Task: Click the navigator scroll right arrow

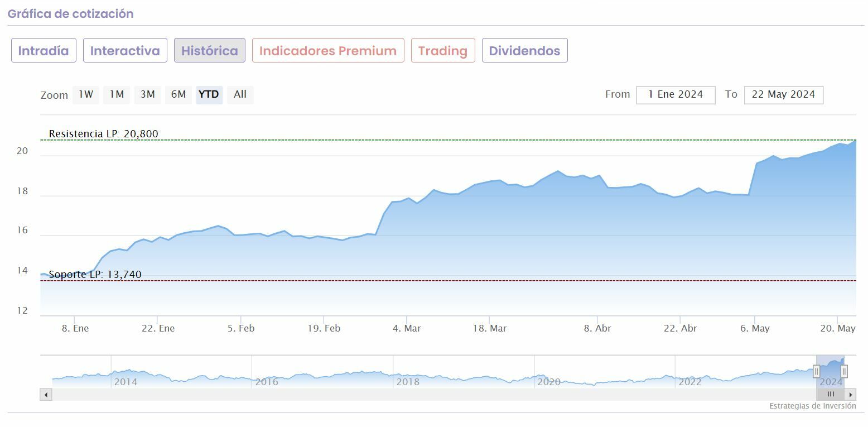Action: 851,395
